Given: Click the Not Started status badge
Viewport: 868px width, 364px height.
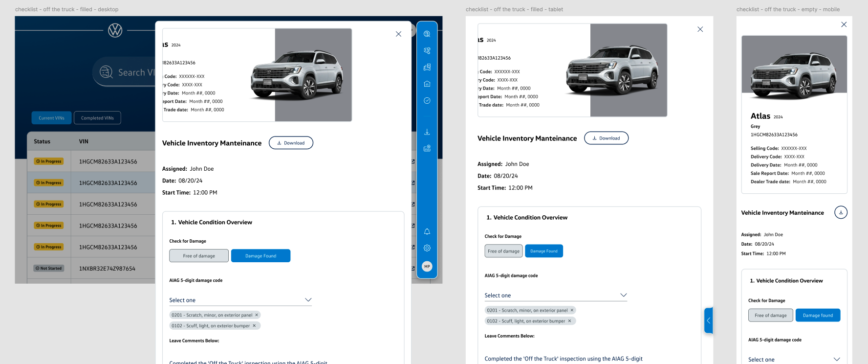Looking at the screenshot, I should [49, 268].
